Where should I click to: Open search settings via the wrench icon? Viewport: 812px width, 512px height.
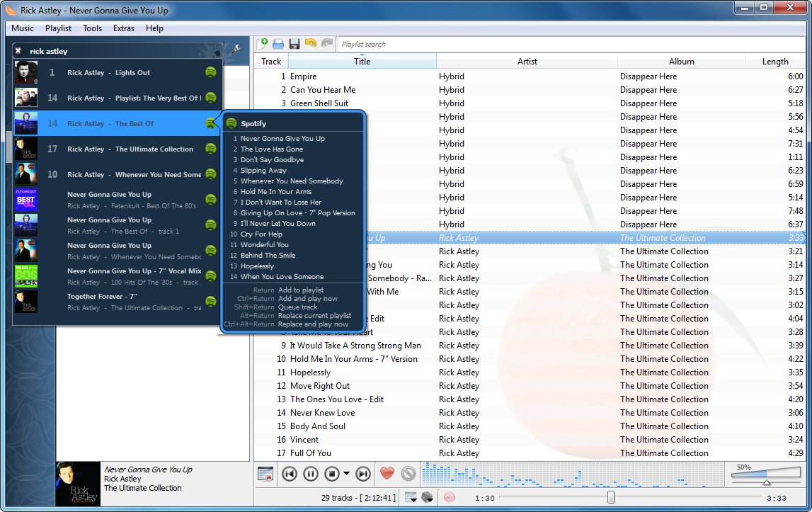tap(234, 50)
